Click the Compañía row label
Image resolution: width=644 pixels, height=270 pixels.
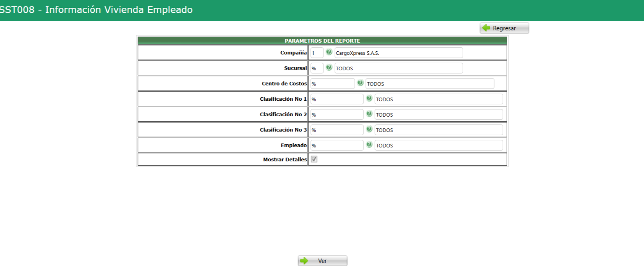click(293, 53)
